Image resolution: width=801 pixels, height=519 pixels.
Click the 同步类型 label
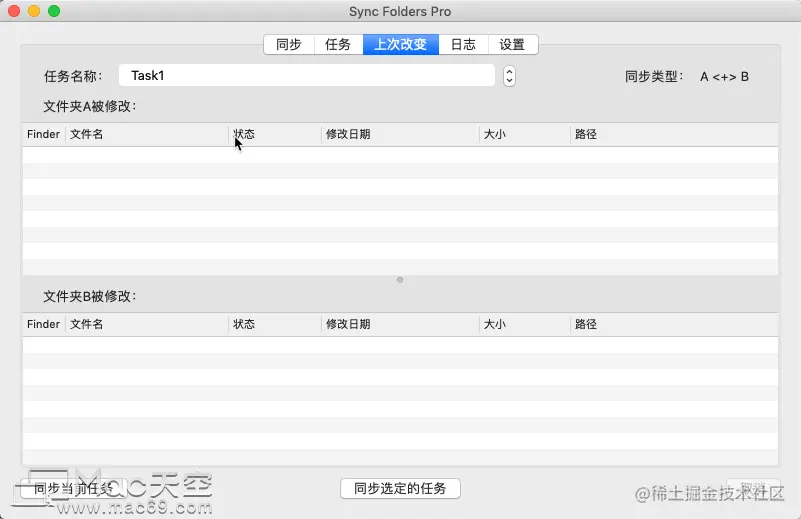tap(654, 77)
